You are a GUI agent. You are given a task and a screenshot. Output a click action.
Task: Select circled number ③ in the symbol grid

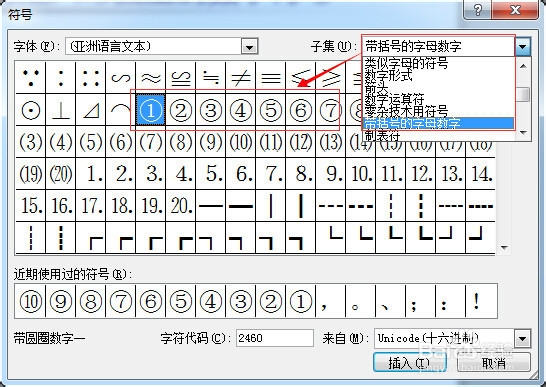click(211, 110)
